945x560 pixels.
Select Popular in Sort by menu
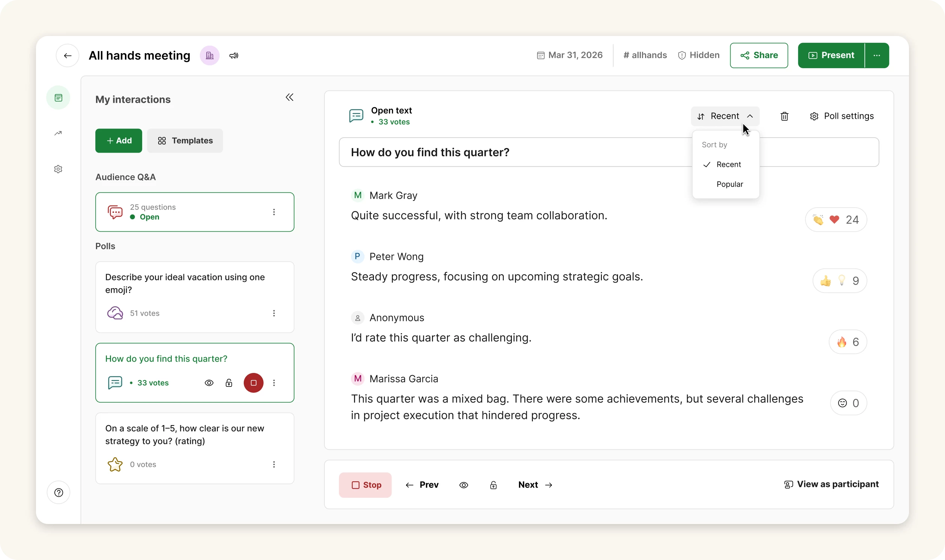click(x=729, y=184)
